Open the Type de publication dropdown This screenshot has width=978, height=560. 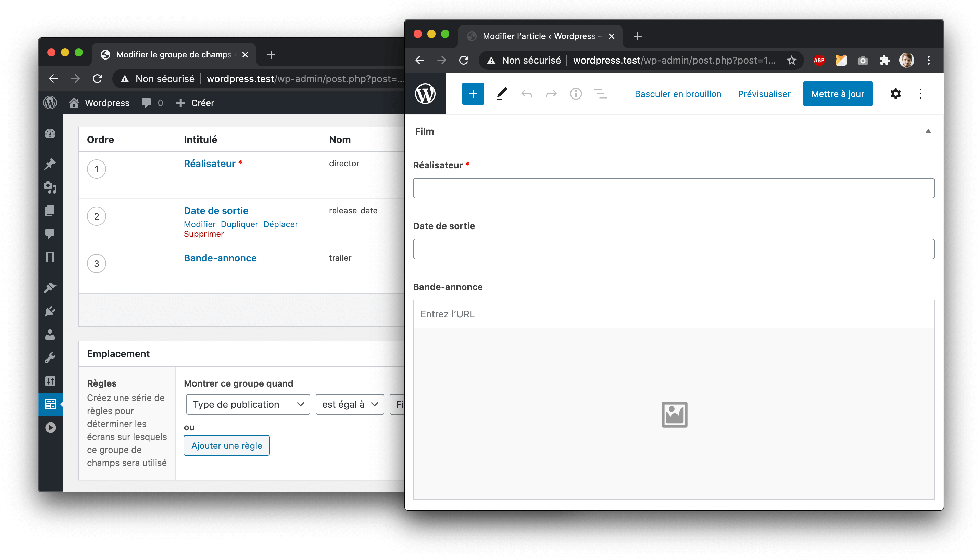[x=248, y=404]
